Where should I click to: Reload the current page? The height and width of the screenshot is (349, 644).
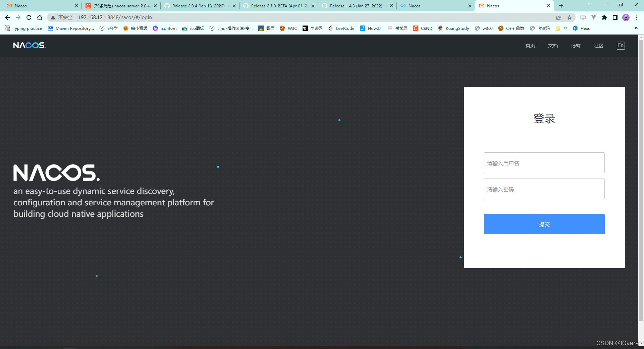[29, 17]
